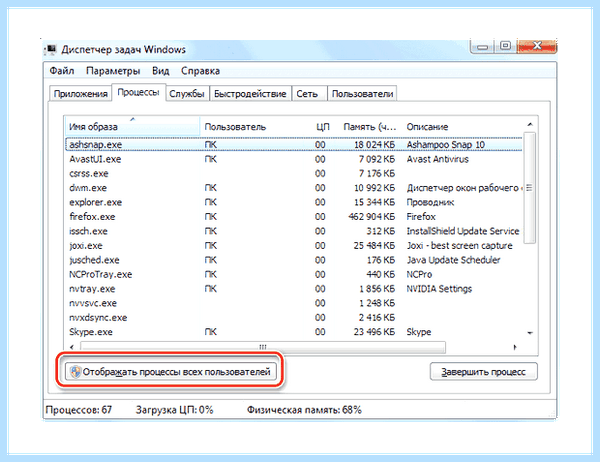Select the Skype.exe process

coord(294,332)
